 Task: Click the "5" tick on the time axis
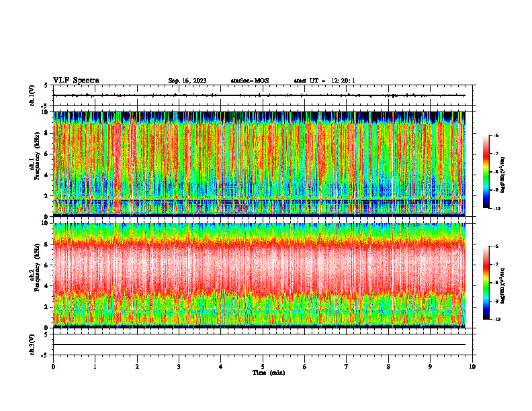click(263, 367)
